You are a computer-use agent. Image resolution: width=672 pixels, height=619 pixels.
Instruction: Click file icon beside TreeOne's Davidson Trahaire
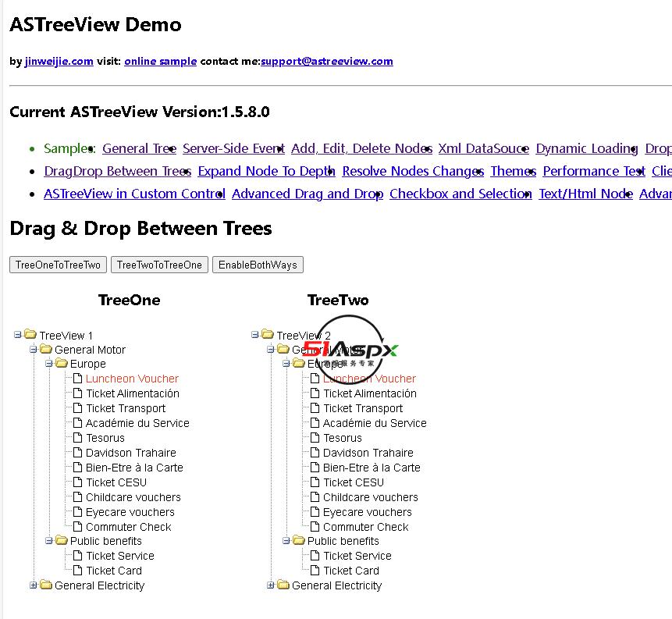click(x=77, y=452)
